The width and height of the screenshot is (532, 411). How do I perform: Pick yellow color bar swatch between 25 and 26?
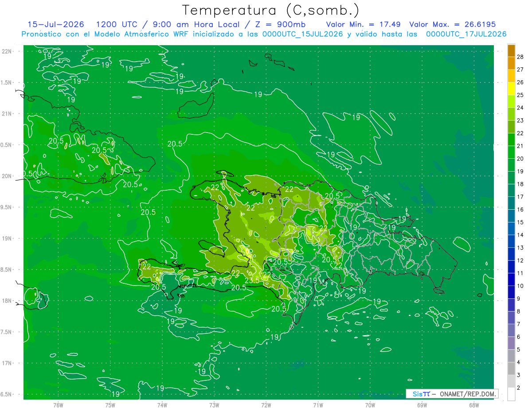click(511, 89)
